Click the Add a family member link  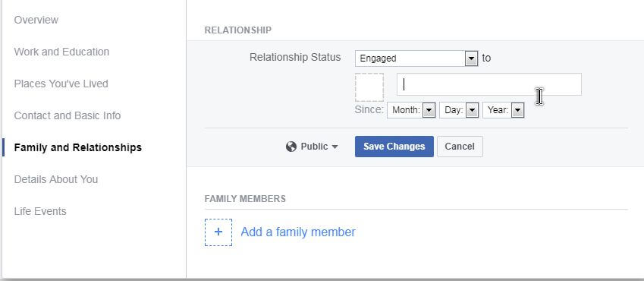coord(298,232)
